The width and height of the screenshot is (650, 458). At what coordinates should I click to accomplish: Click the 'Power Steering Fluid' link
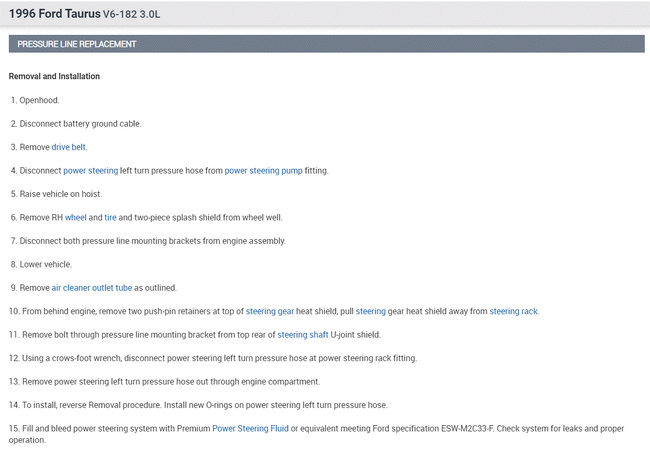pyautogui.click(x=249, y=429)
